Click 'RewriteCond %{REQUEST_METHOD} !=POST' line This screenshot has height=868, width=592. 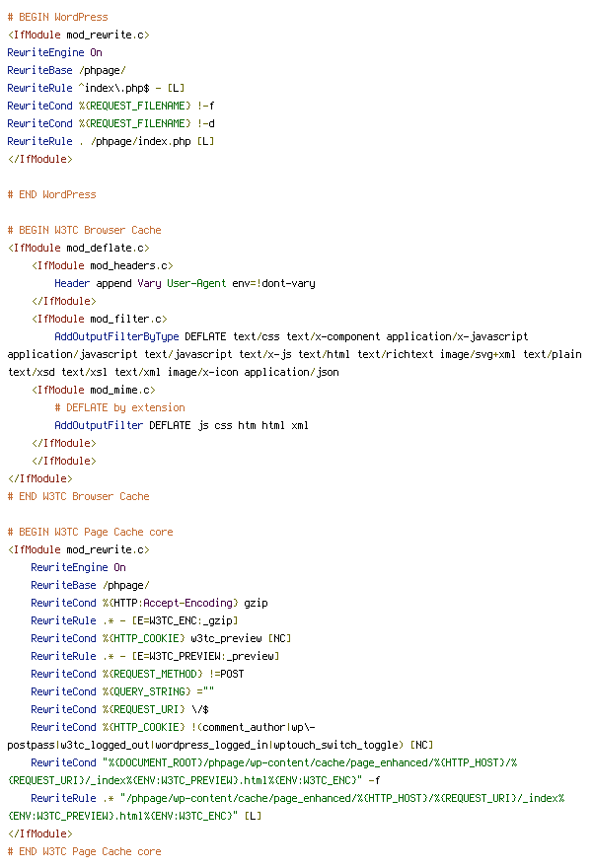[137, 674]
